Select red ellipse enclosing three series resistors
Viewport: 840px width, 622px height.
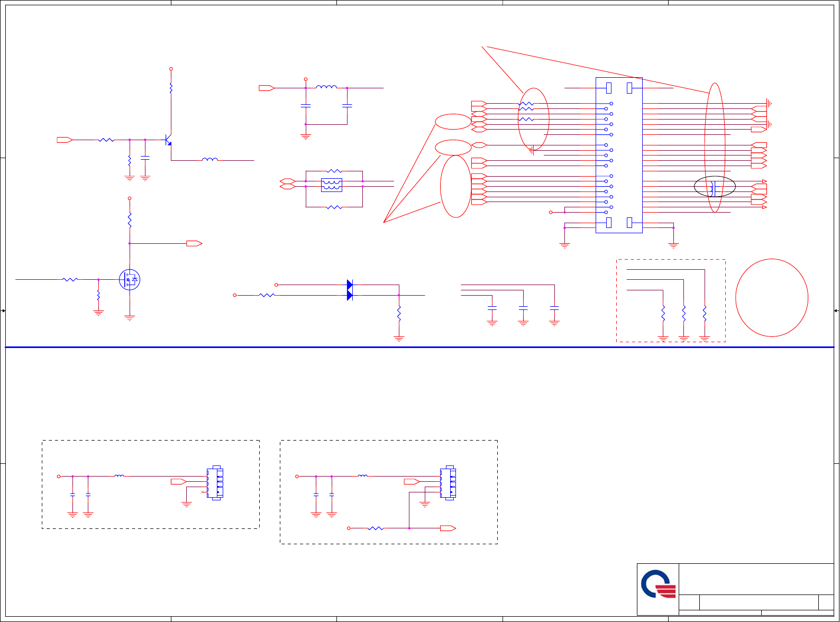pyautogui.click(x=534, y=119)
